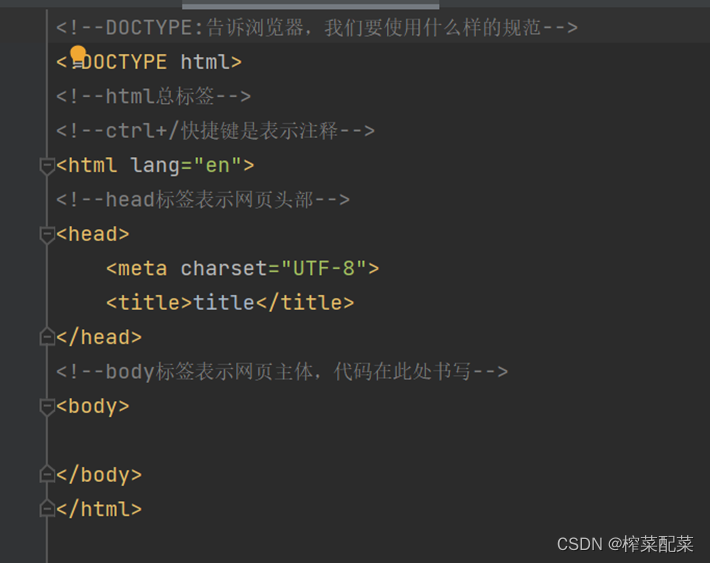
Task: Collapse the body opening tag fold marker
Action: [47, 407]
